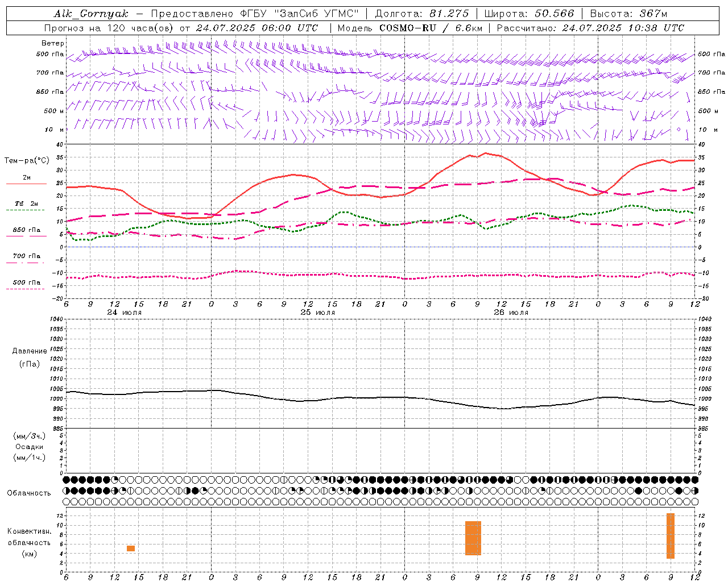The image size is (728, 582).
Task: Click the station name Aik_Gornyak in header
Action: [91, 14]
